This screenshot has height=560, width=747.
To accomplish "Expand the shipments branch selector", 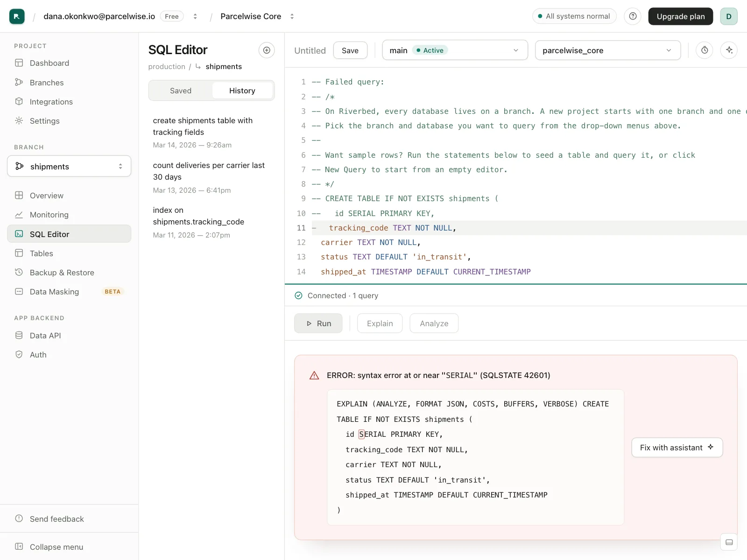I will (69, 167).
